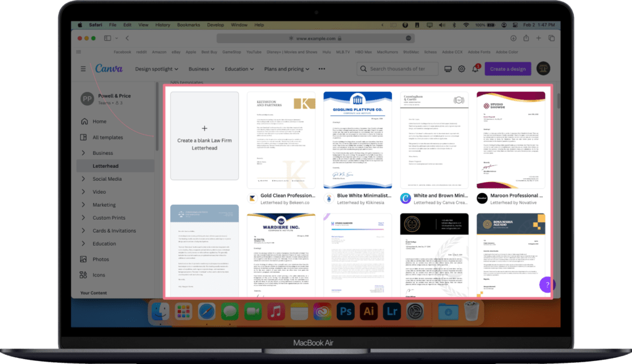
Task: Expand the Plans and pricing dropdown
Action: point(286,69)
